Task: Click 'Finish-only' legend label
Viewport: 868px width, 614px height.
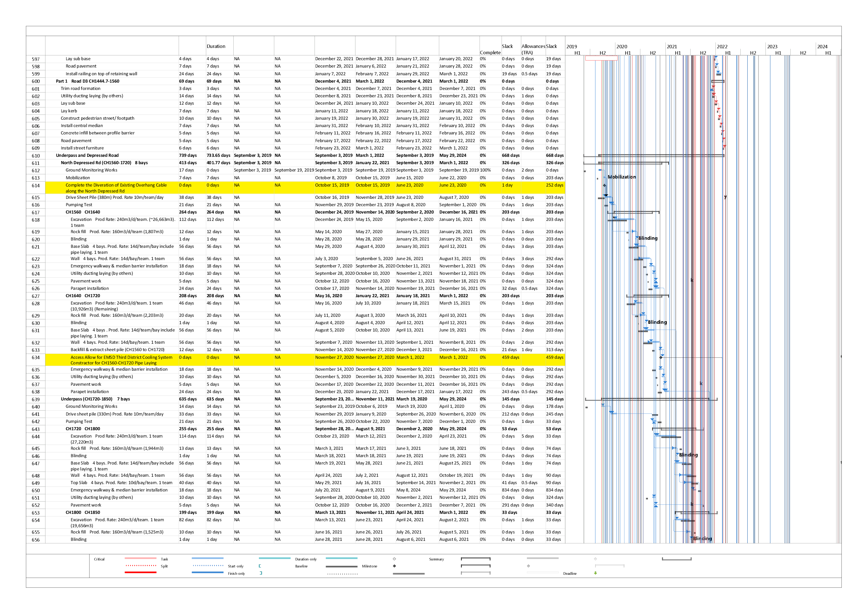Action: tap(236, 574)
